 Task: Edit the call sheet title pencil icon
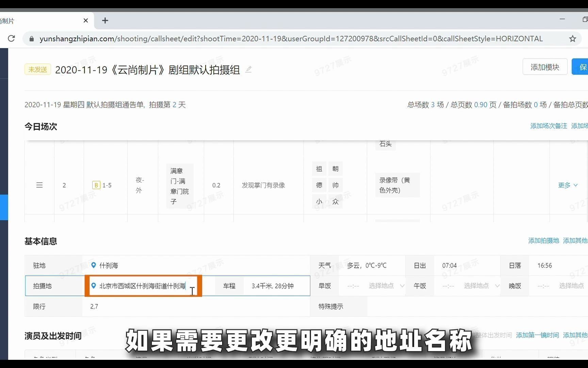tap(248, 70)
